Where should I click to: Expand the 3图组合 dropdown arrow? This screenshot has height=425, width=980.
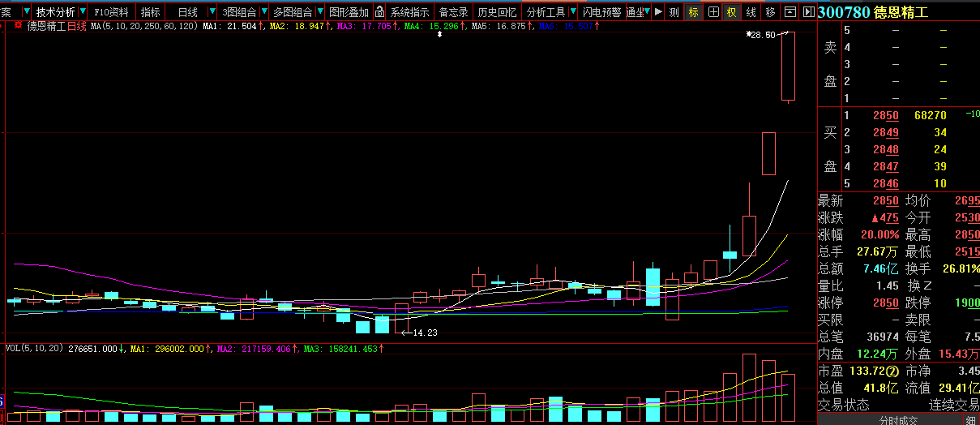(263, 12)
